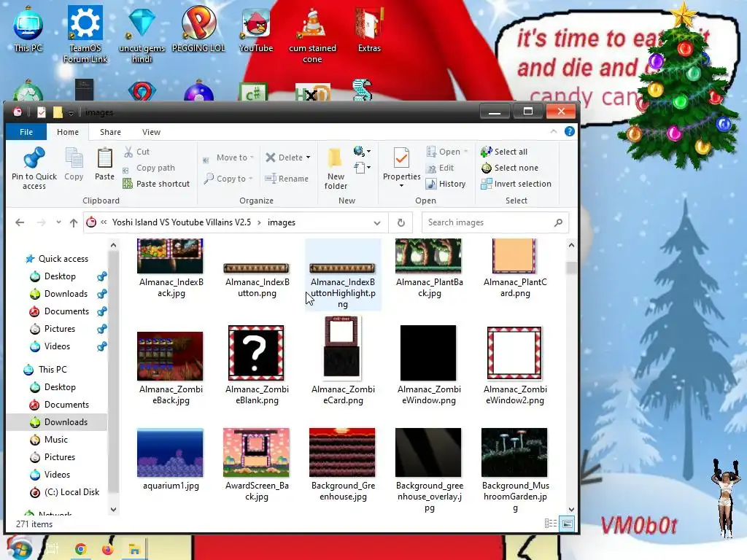Screen dimensions: 747x560
Task: Create a New folder
Action: pyautogui.click(x=336, y=168)
